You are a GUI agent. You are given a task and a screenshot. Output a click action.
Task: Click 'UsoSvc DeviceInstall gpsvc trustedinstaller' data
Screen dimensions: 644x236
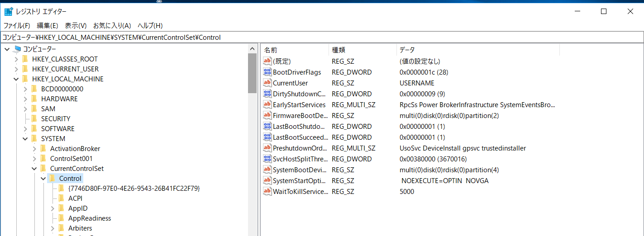[x=463, y=148]
